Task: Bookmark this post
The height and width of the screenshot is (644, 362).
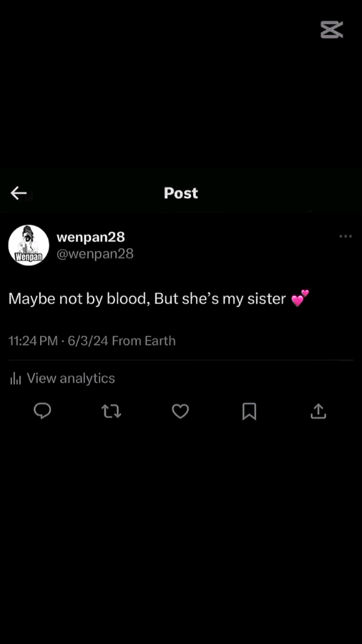Action: click(x=249, y=411)
